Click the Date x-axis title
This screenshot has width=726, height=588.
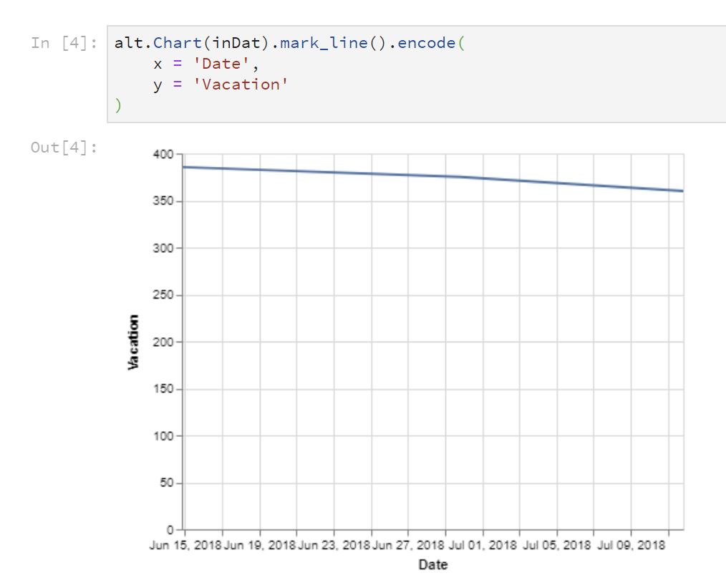(432, 564)
